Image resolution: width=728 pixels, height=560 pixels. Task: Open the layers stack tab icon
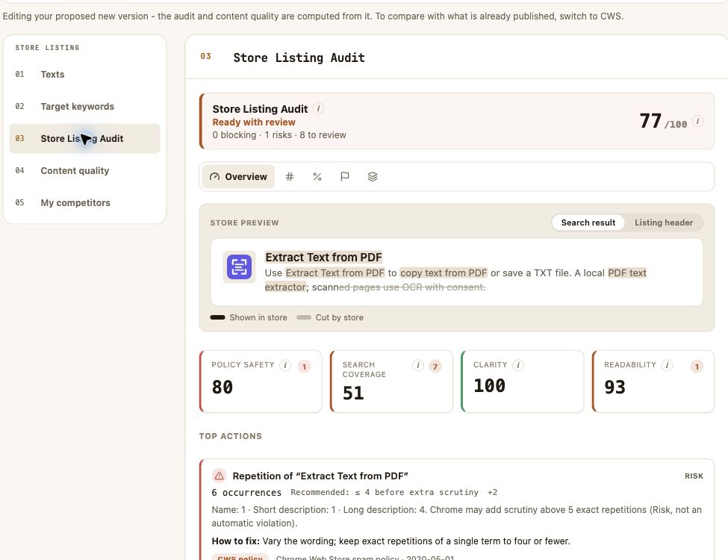point(373,176)
